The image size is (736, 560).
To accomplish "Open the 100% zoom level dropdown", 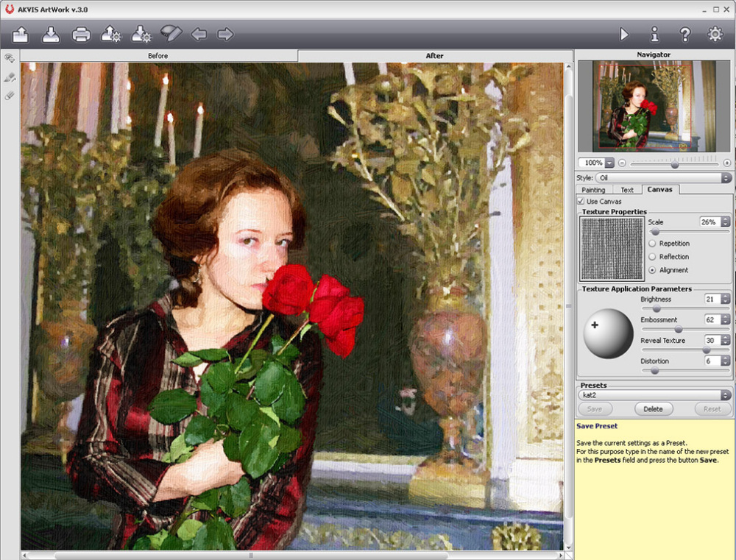I will [609, 163].
